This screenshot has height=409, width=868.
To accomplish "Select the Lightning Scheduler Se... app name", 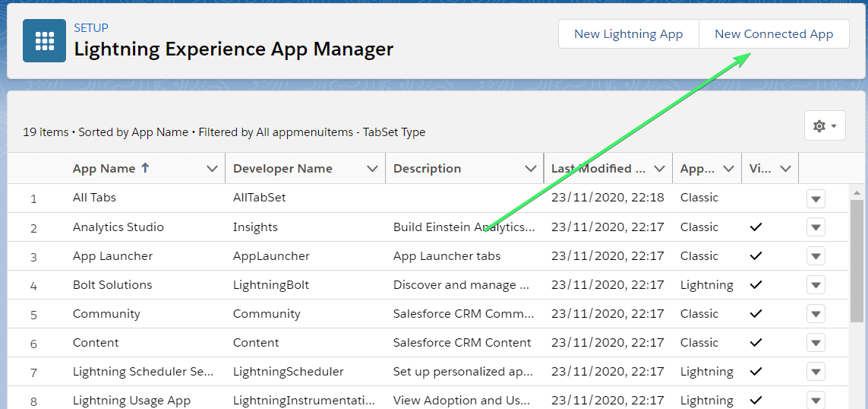I will tap(144, 371).
